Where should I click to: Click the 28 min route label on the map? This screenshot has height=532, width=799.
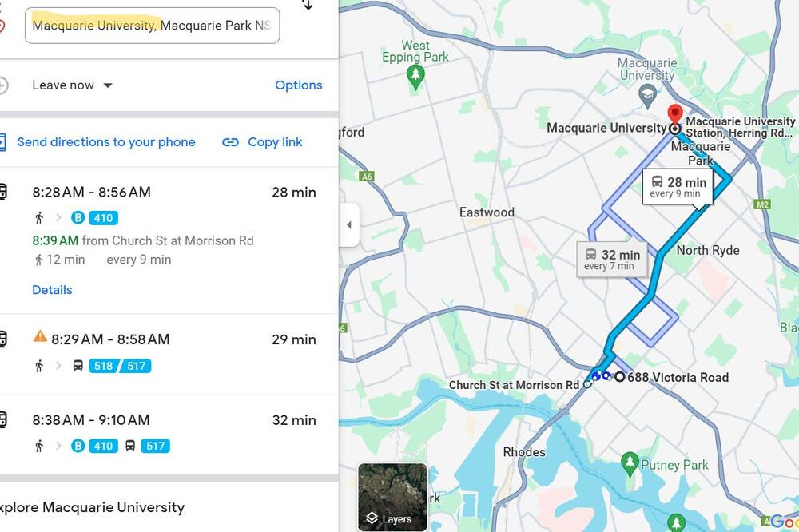pos(678,187)
